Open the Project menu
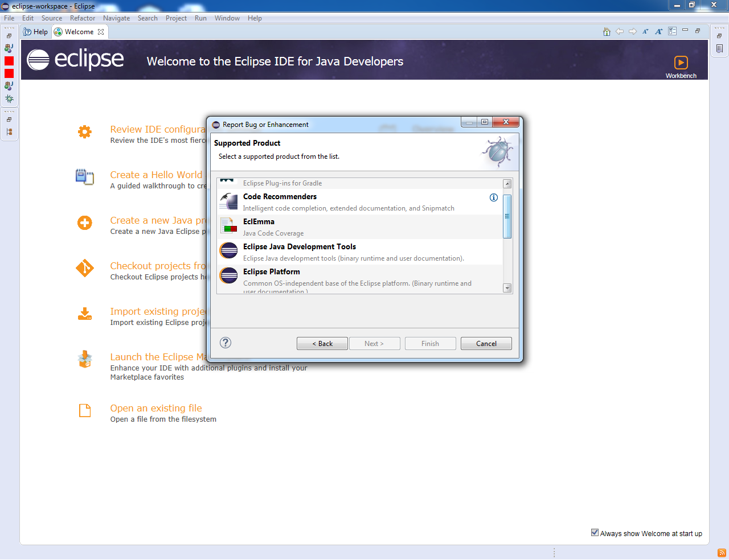 point(177,18)
